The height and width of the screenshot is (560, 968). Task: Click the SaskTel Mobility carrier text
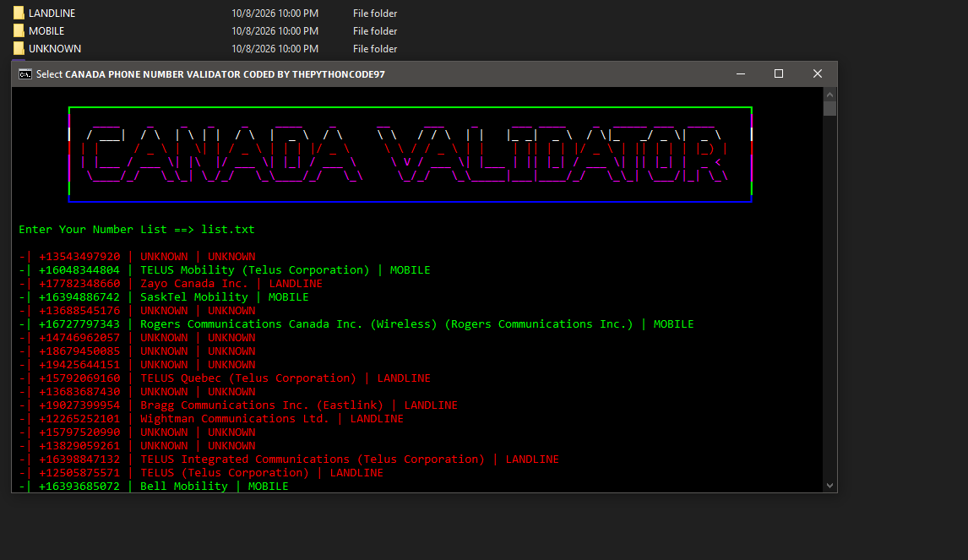pyautogui.click(x=193, y=297)
